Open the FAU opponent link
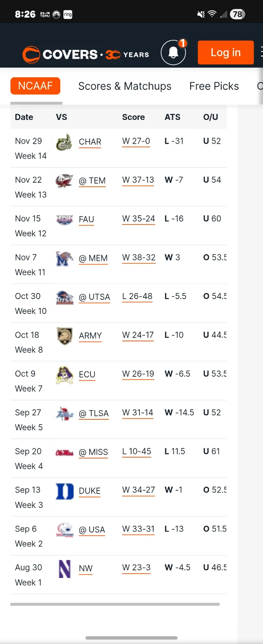The height and width of the screenshot is (644, 263). click(x=86, y=219)
